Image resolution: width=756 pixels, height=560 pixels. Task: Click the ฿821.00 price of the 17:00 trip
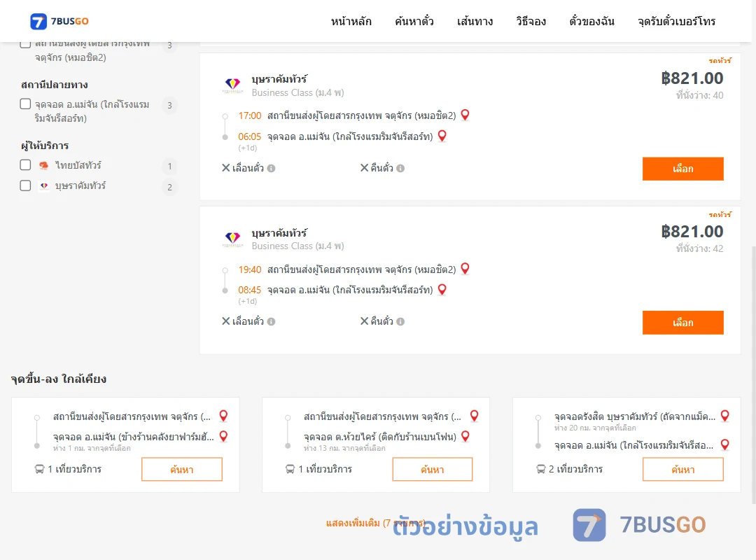coord(692,78)
